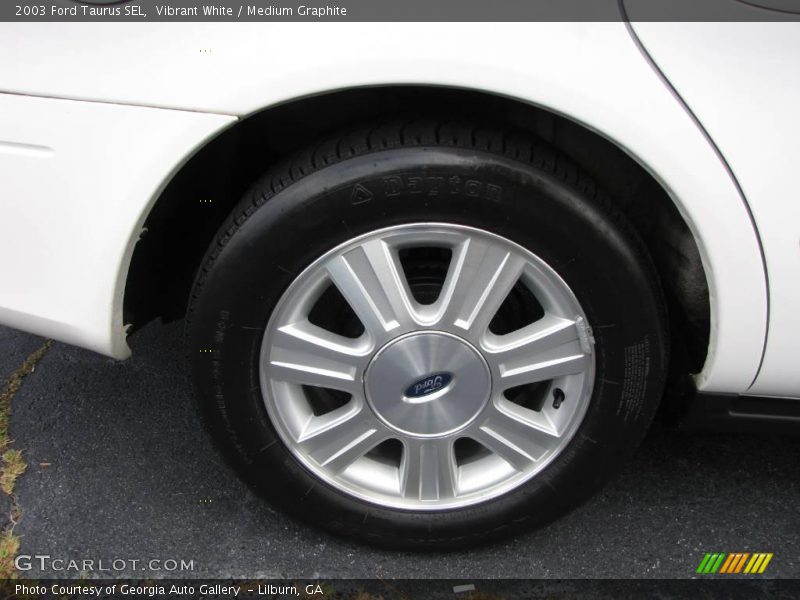Click the Ford emblem on the wheel center cap

click(x=430, y=384)
